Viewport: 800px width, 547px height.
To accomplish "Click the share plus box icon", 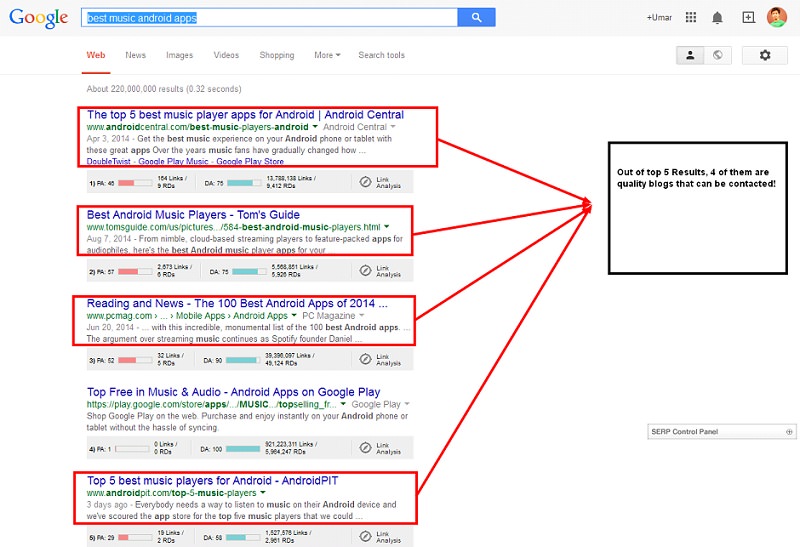I will pos(748,17).
